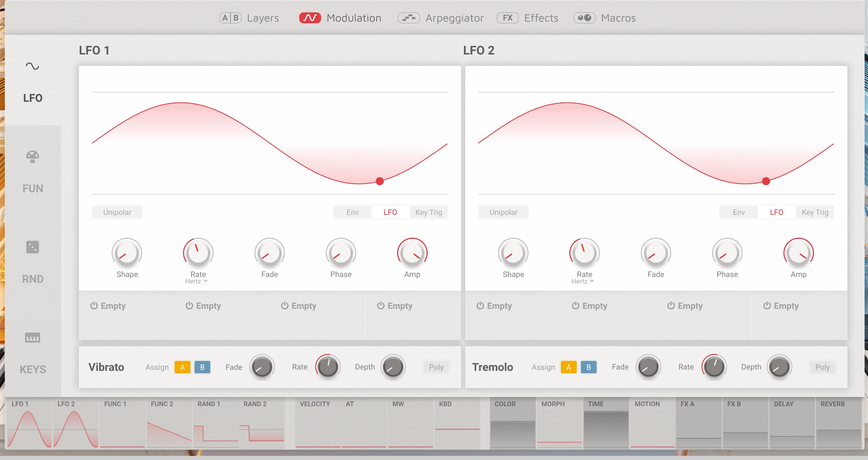Click the Macros knobs icon

click(584, 18)
